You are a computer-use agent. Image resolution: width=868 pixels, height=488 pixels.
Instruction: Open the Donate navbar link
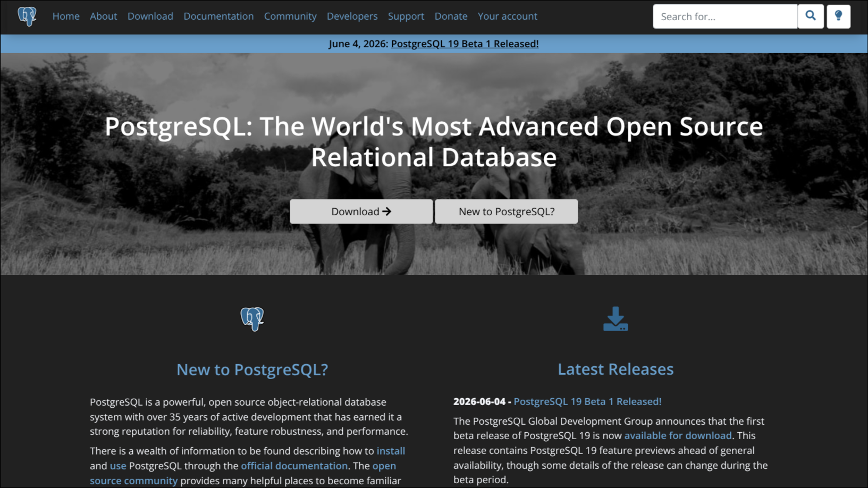tap(451, 16)
